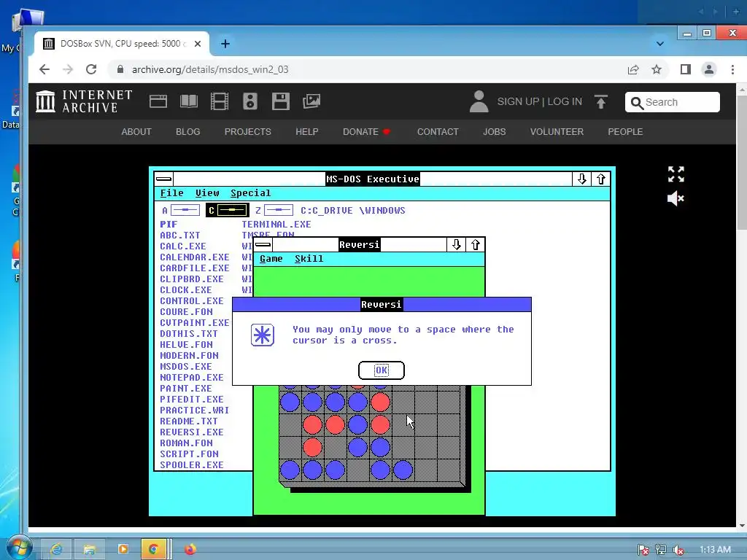Screen dimensions: 747x560
Task: Select MODERN.FON file
Action: tap(189, 356)
